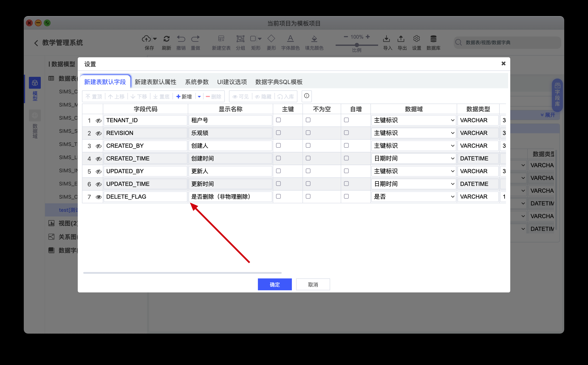Click the back arrow beside 教学管理系统
The image size is (588, 365).
tap(36, 43)
